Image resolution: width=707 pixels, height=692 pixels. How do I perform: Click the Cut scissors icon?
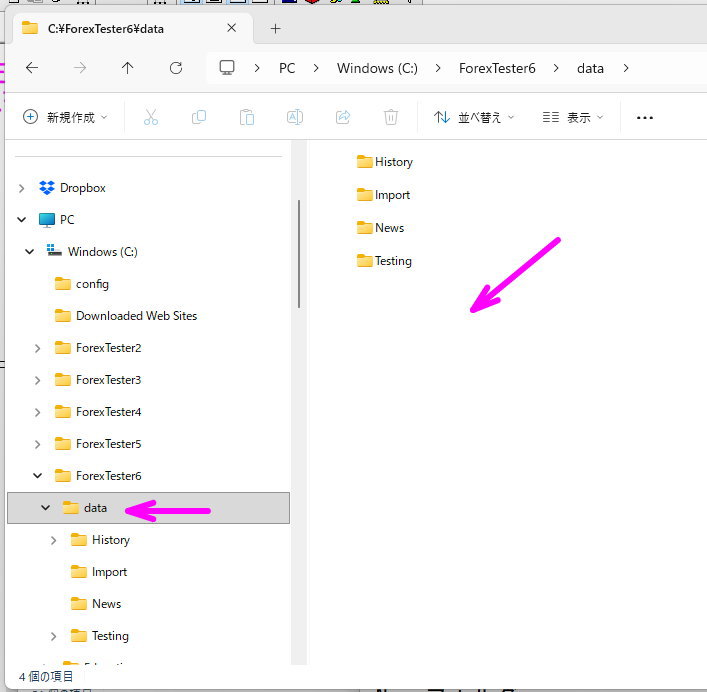click(151, 117)
